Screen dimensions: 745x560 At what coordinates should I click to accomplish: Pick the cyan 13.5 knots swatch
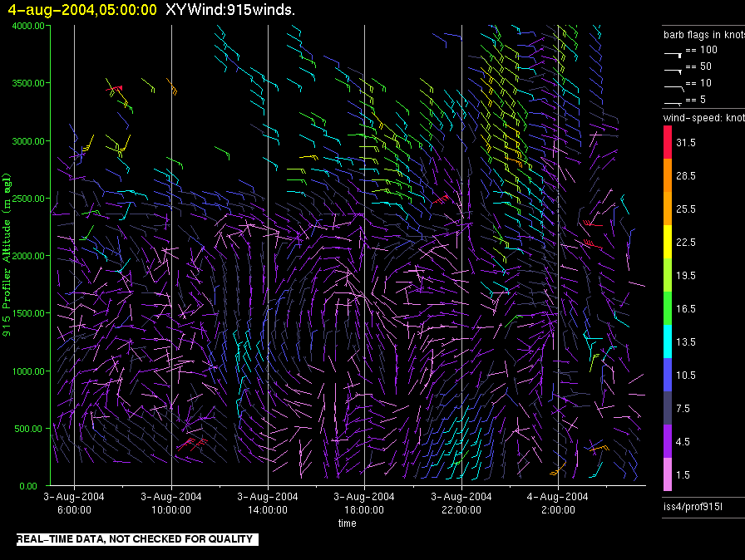click(668, 341)
